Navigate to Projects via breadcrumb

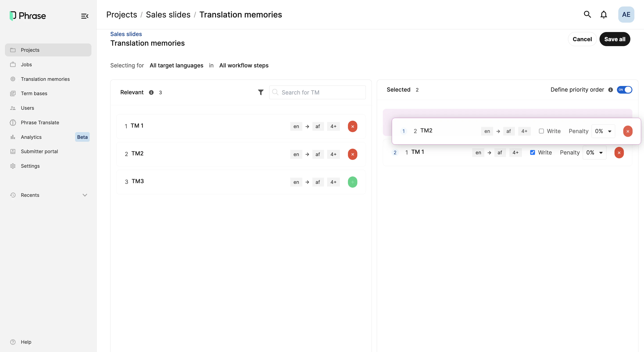(121, 14)
